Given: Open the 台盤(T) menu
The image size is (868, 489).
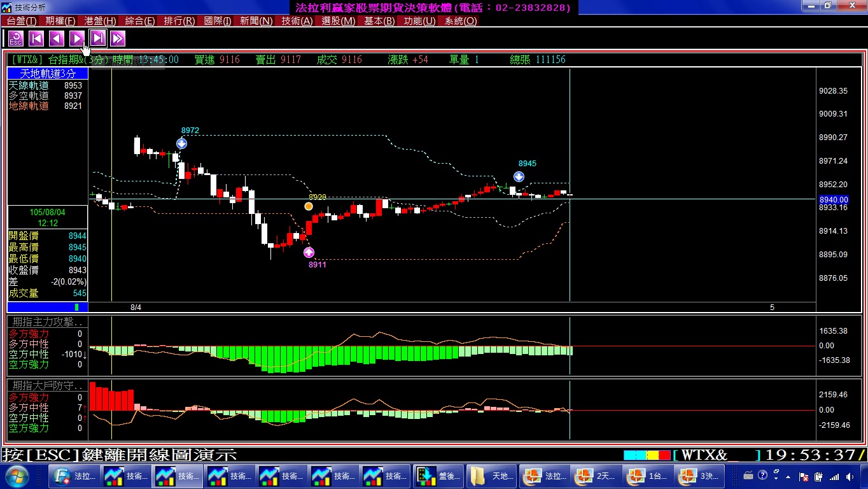Looking at the screenshot, I should point(21,21).
